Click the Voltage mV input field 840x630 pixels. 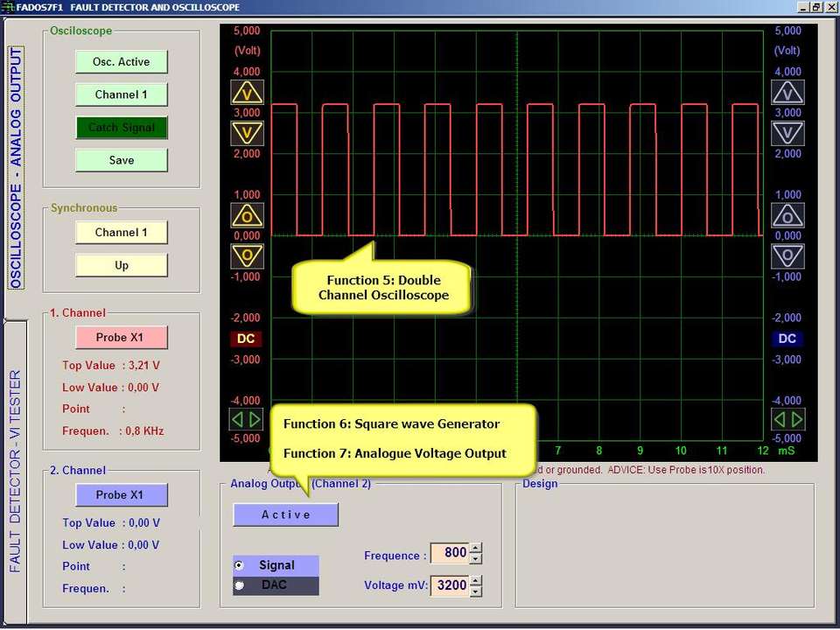pyautogui.click(x=450, y=585)
